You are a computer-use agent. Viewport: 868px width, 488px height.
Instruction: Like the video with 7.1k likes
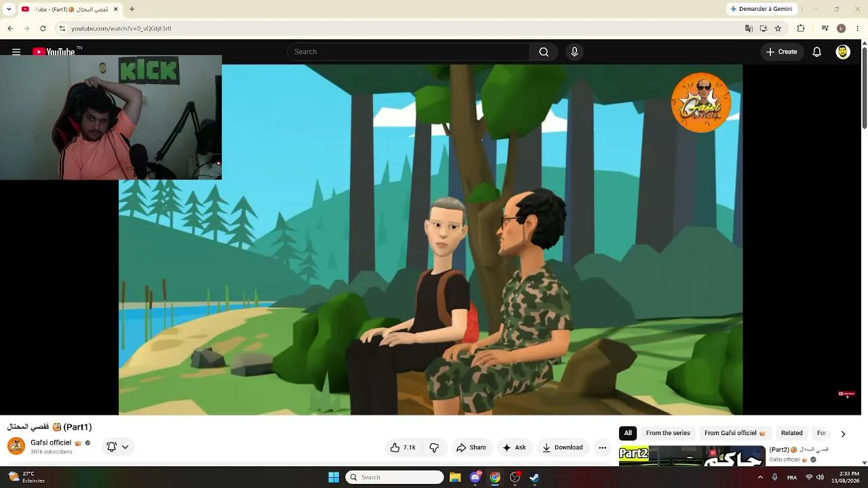click(403, 447)
